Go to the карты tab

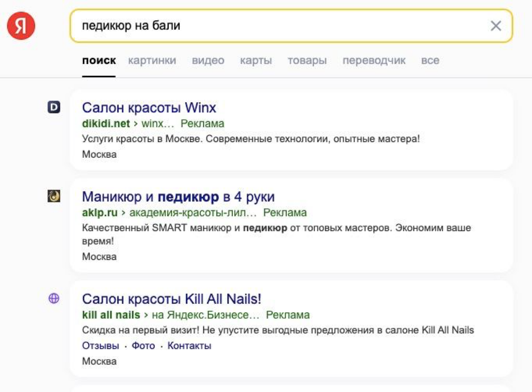[x=256, y=61]
